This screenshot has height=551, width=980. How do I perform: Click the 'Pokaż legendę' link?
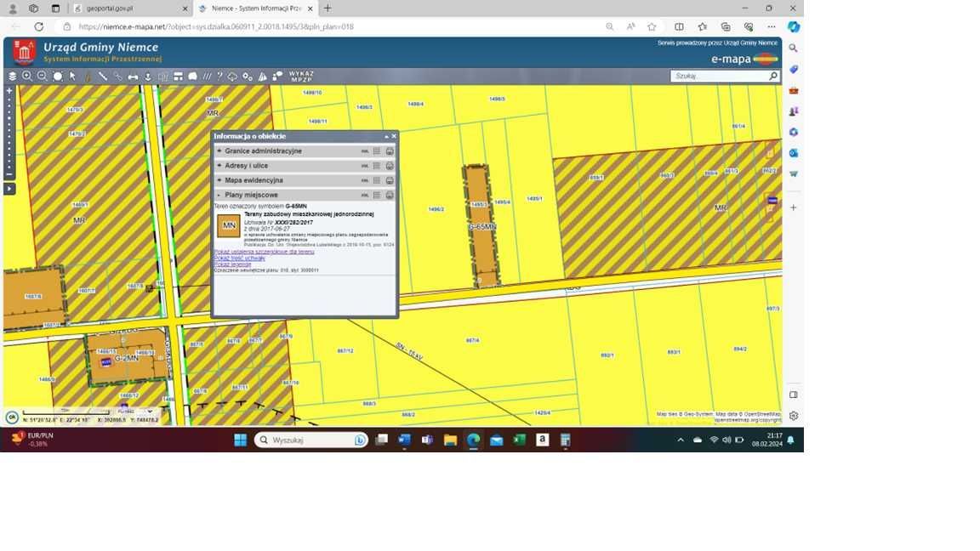[232, 264]
